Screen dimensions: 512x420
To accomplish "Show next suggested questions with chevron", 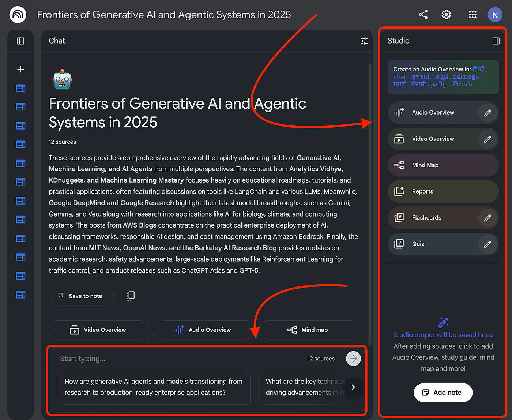I will coord(353,387).
